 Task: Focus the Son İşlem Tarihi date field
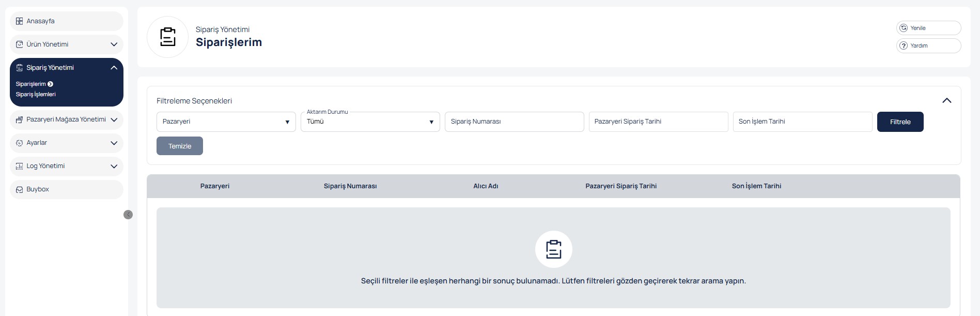pyautogui.click(x=803, y=122)
